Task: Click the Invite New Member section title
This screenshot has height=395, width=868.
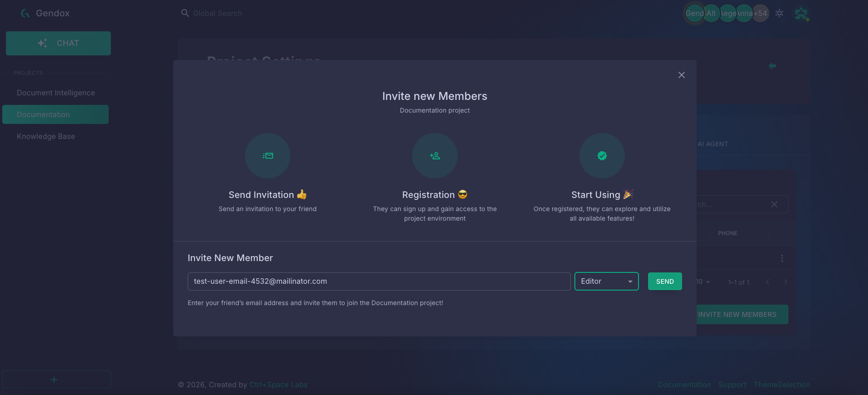Action: pos(230,258)
